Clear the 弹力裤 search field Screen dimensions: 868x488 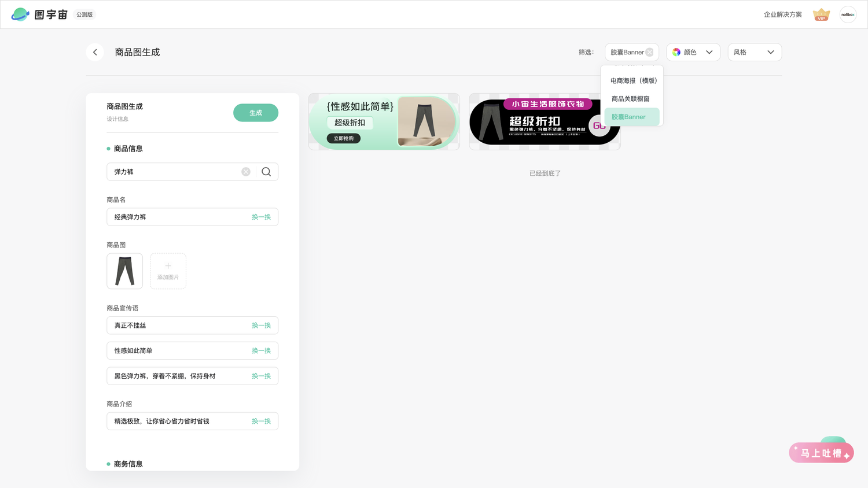point(246,172)
